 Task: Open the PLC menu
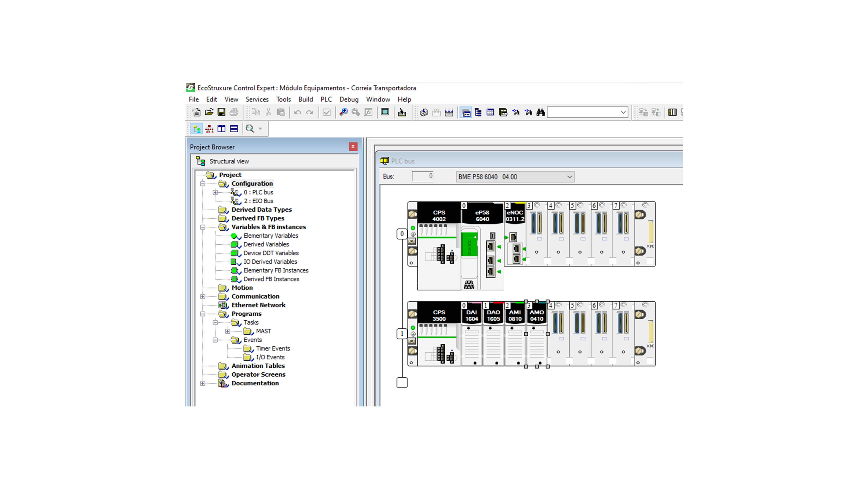click(326, 99)
